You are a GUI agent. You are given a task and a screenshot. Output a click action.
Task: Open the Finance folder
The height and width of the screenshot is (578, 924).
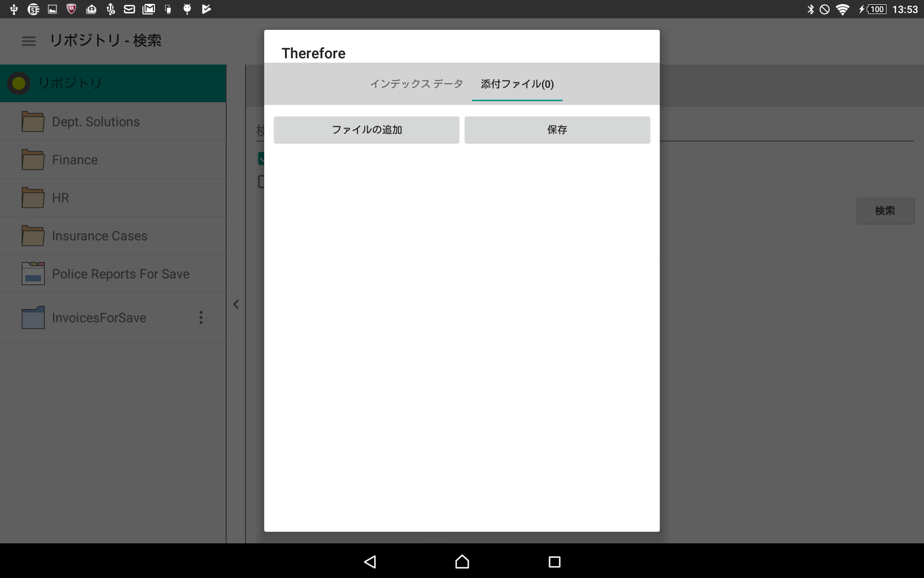[x=113, y=159]
